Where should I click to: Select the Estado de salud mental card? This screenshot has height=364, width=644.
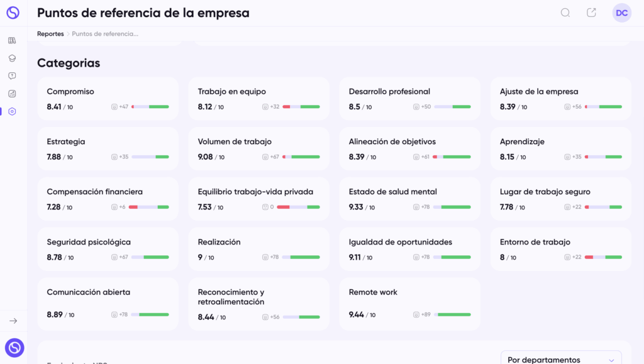[409, 199]
